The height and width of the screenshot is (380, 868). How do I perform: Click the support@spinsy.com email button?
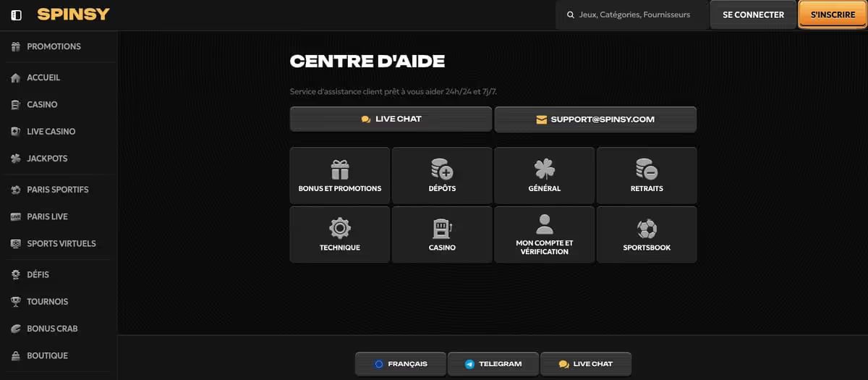[x=595, y=119]
